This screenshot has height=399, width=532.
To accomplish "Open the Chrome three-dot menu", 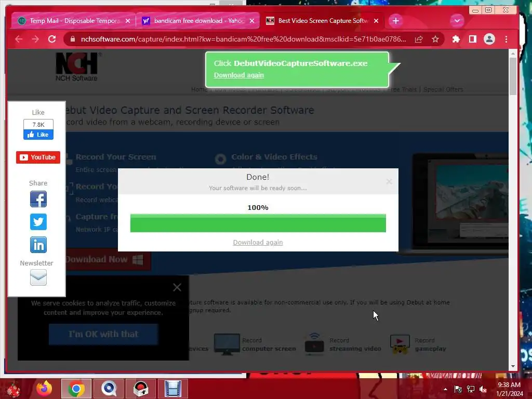I will click(506, 39).
